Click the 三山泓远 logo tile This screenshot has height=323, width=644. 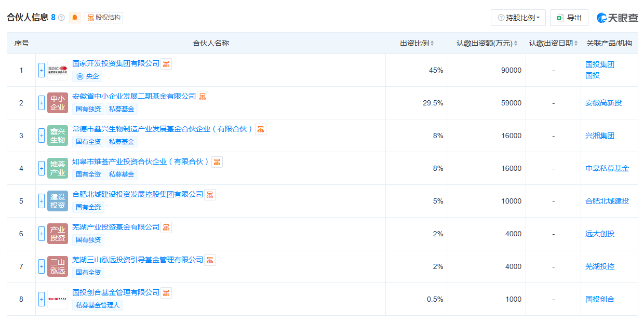[58, 266]
